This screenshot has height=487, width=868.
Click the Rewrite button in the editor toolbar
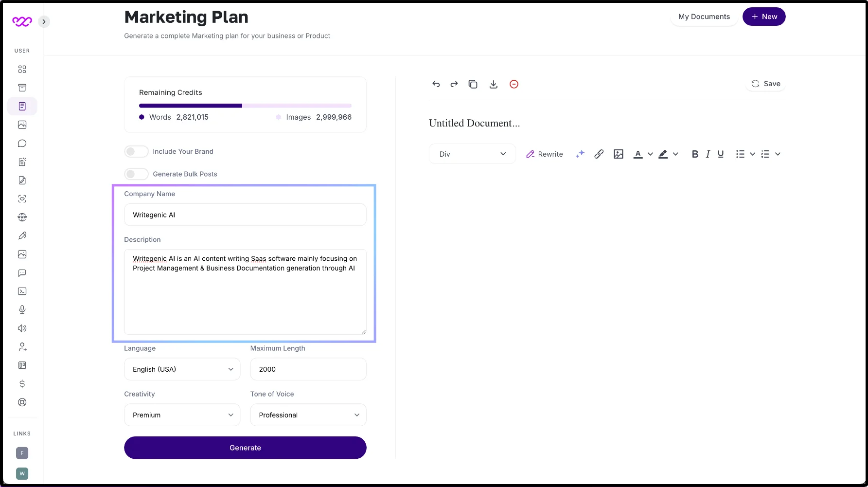545,154
